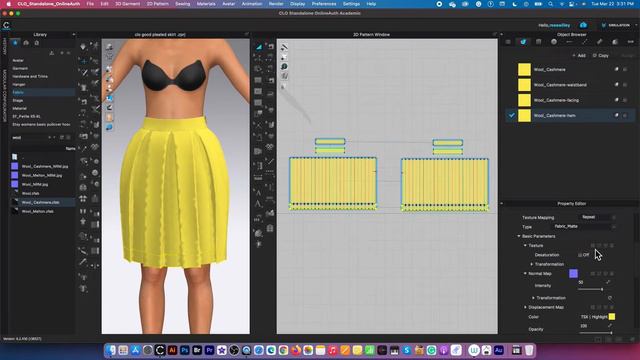Click the apply icon on Wool_Cashmere row
The width and height of the screenshot is (640, 360).
coord(616,69)
